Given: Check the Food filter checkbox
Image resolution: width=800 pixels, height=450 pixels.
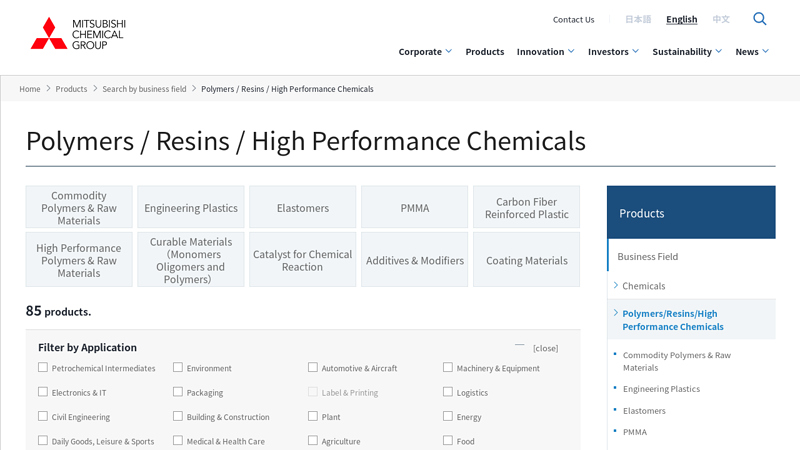Looking at the screenshot, I should pyautogui.click(x=448, y=440).
